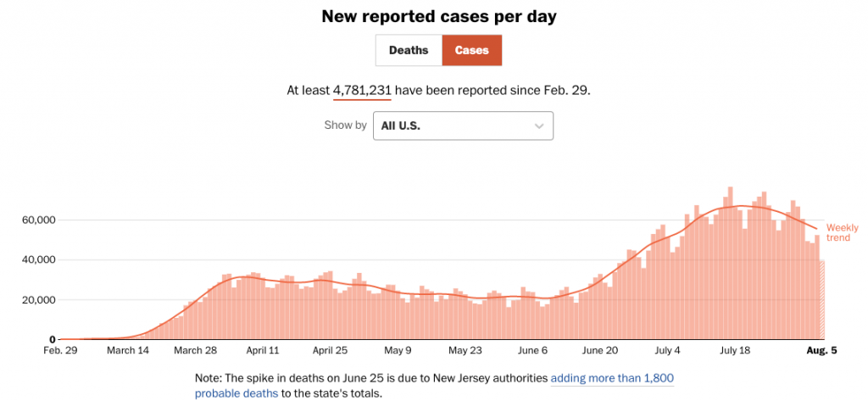Switch to the Deaths tab
The height and width of the screenshot is (401, 868).
coord(409,50)
